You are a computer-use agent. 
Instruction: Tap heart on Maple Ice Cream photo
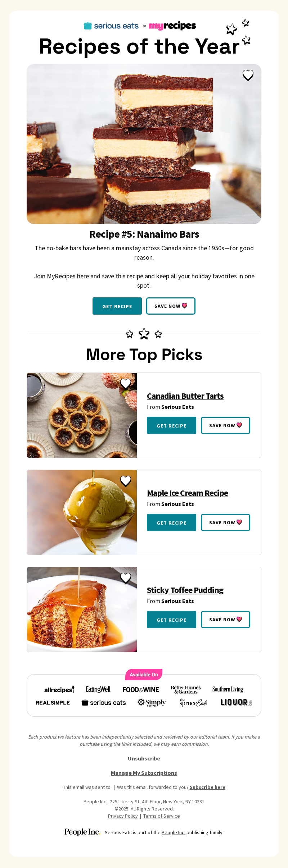[126, 481]
